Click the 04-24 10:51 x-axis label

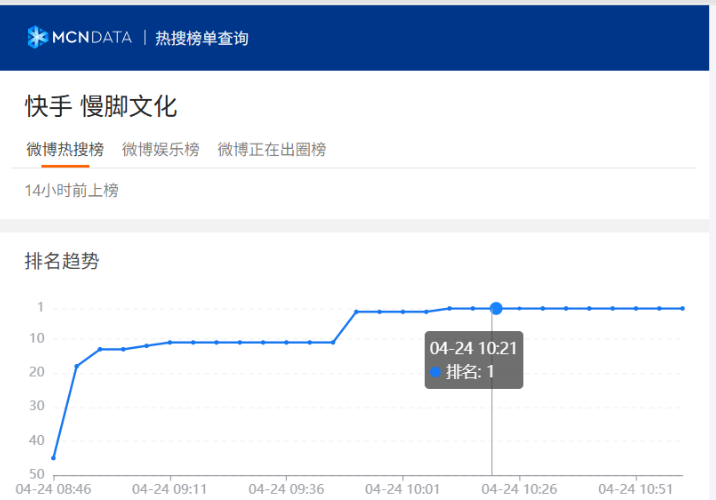[636, 489]
